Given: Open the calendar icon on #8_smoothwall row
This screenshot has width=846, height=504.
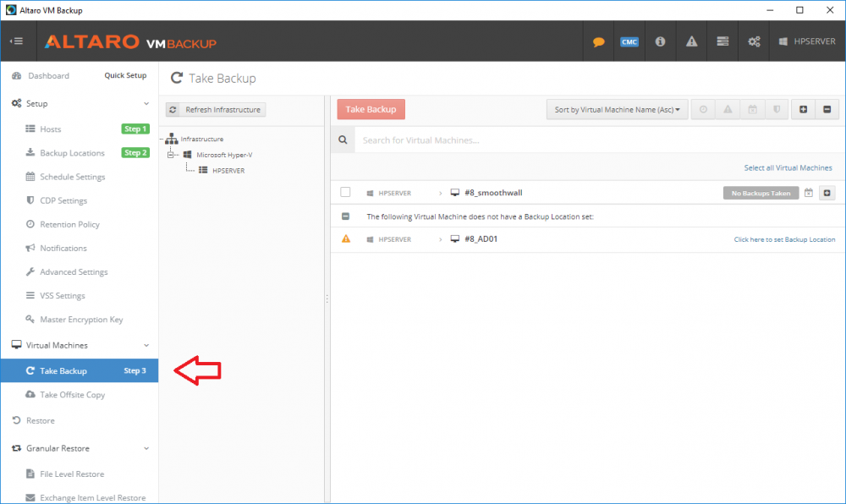Looking at the screenshot, I should [808, 193].
